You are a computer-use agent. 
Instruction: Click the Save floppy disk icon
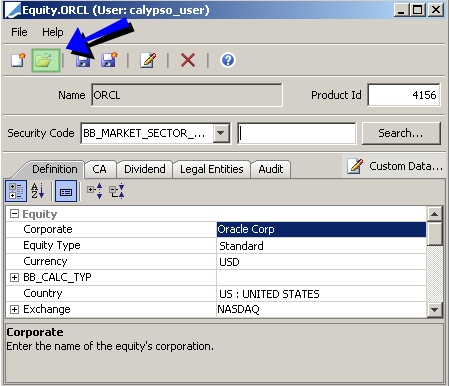point(83,60)
